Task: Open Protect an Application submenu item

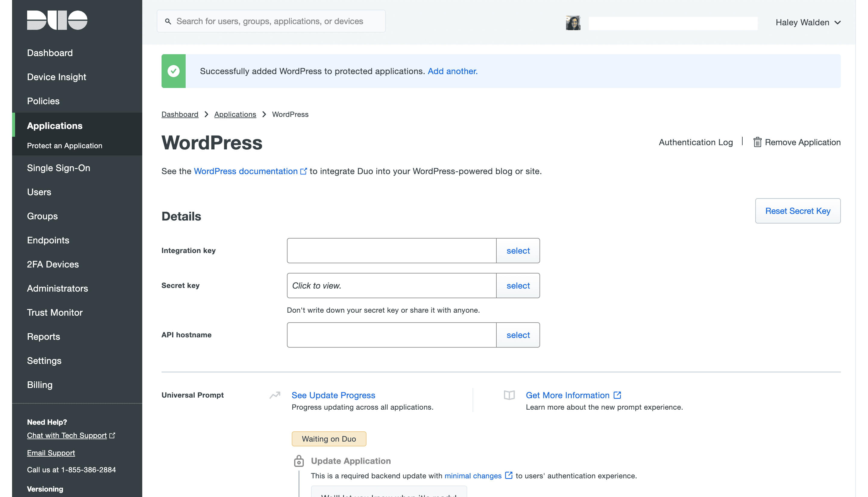Action: [x=64, y=146]
